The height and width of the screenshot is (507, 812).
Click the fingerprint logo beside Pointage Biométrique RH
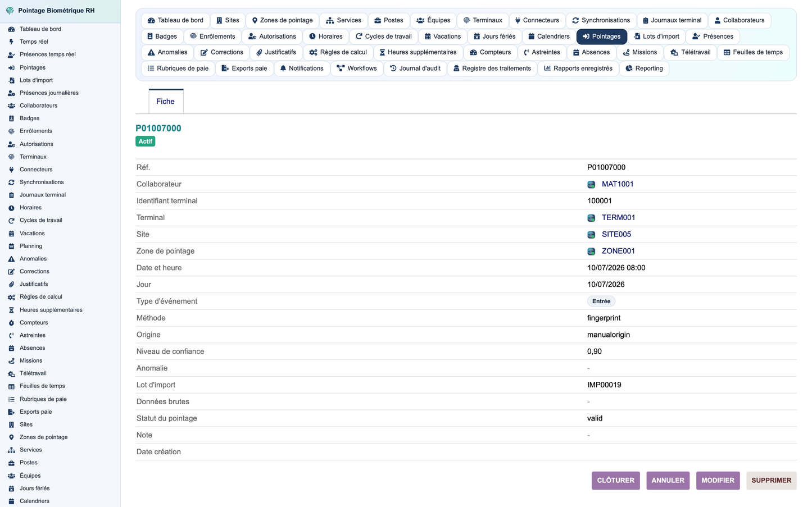[x=10, y=11]
